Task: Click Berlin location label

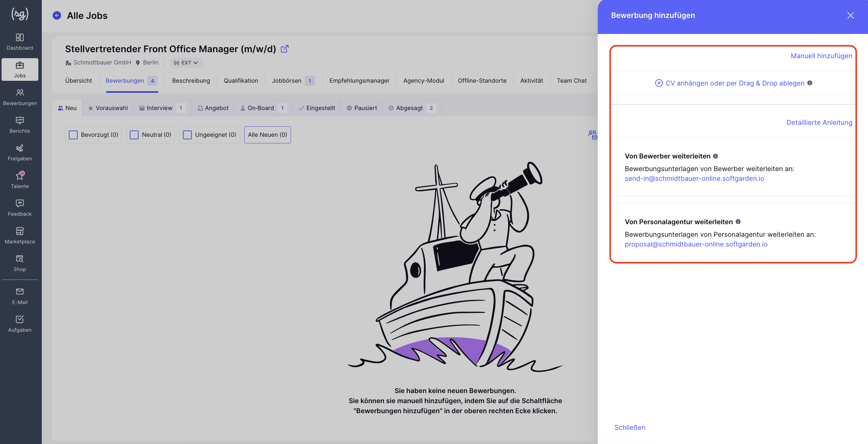Action: pyautogui.click(x=151, y=62)
